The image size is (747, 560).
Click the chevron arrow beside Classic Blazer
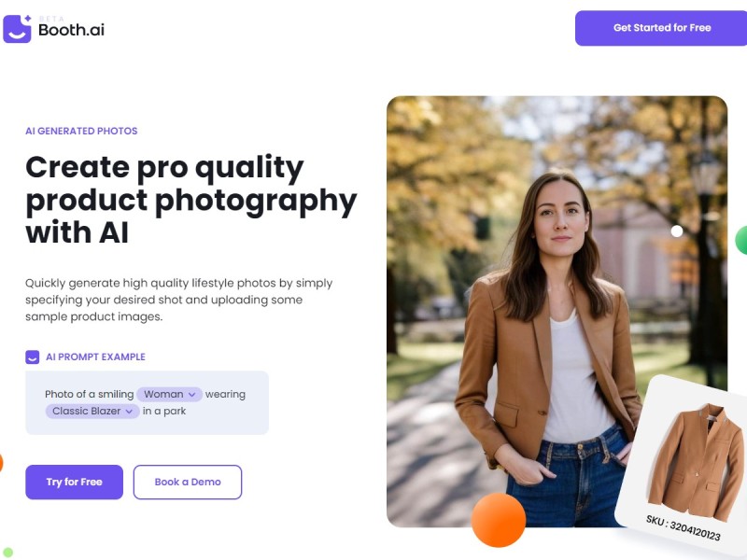tap(129, 412)
